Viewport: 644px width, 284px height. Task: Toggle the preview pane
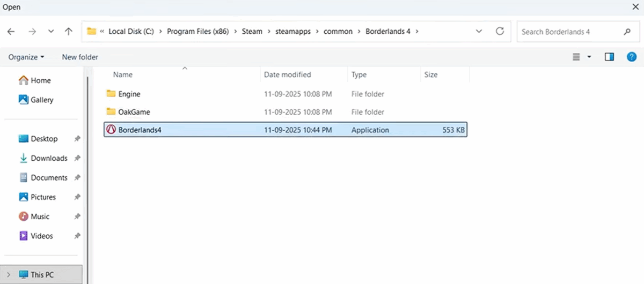tap(609, 57)
